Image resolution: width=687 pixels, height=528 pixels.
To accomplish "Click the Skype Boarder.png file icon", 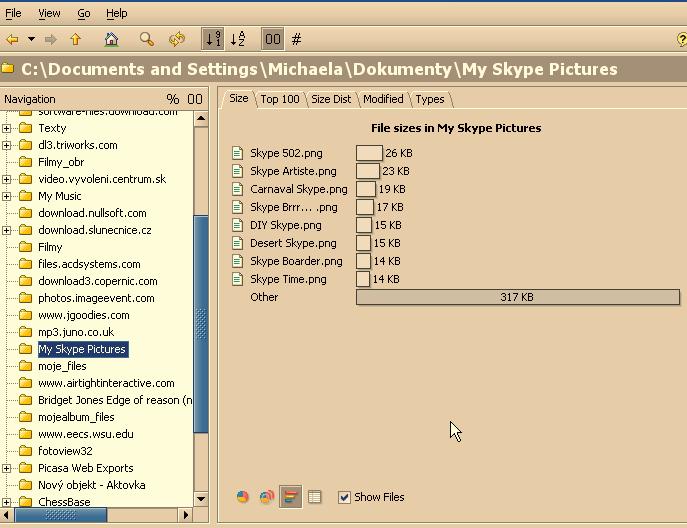I will click(x=237, y=261).
